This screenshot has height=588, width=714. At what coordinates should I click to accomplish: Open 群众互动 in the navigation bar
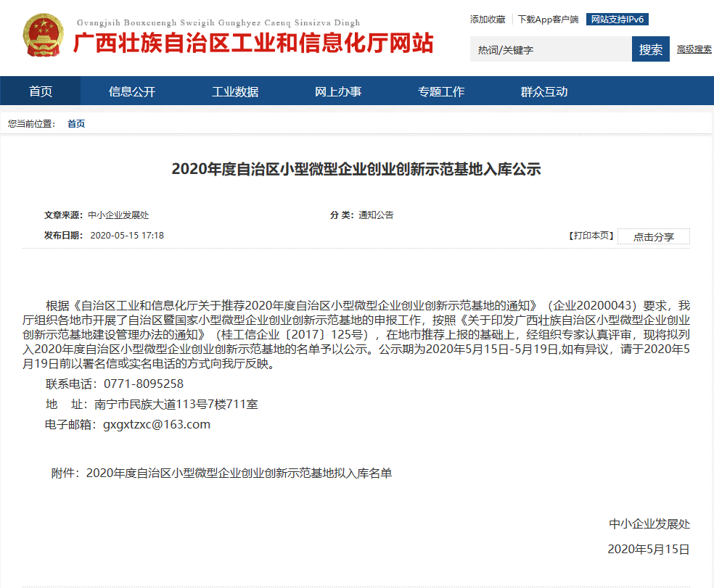coord(544,91)
